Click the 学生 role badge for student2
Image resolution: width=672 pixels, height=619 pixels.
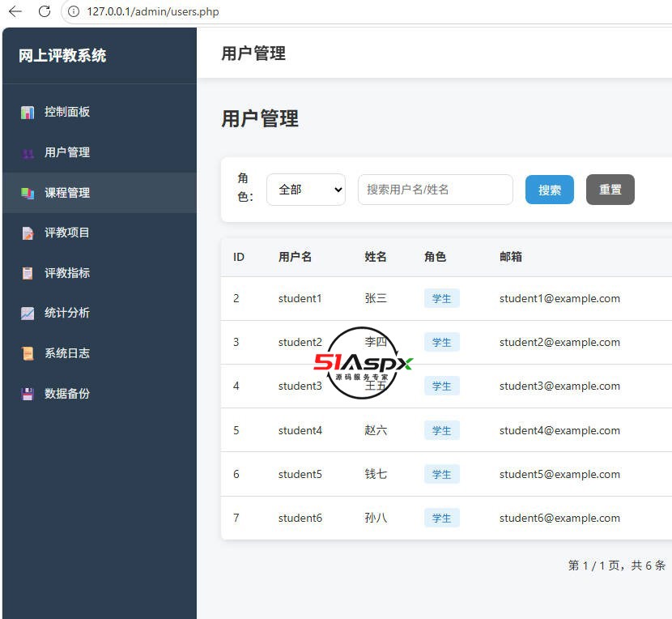pos(442,343)
